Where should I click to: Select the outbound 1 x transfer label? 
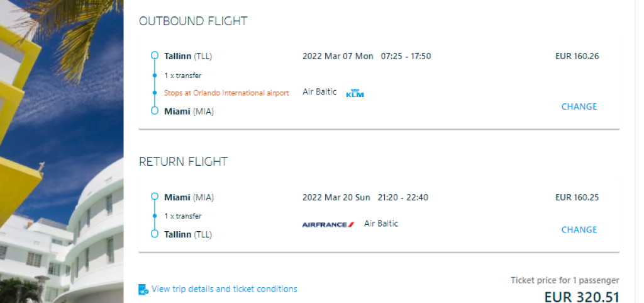183,75
